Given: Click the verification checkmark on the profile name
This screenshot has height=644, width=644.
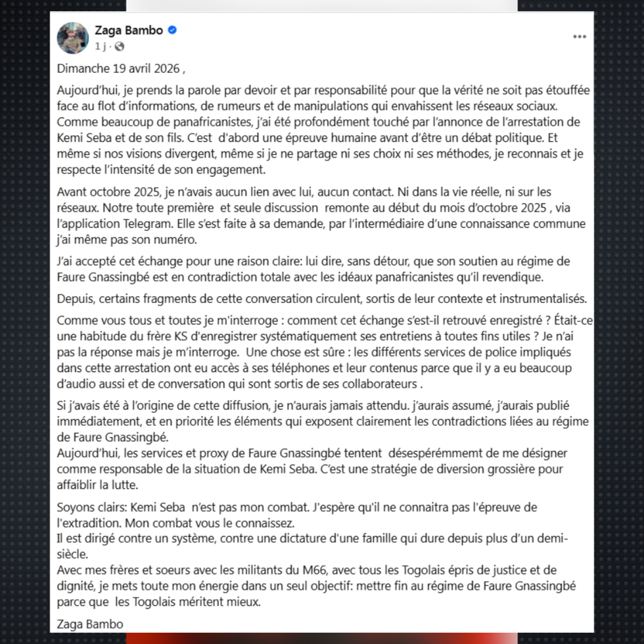Looking at the screenshot, I should tap(173, 30).
